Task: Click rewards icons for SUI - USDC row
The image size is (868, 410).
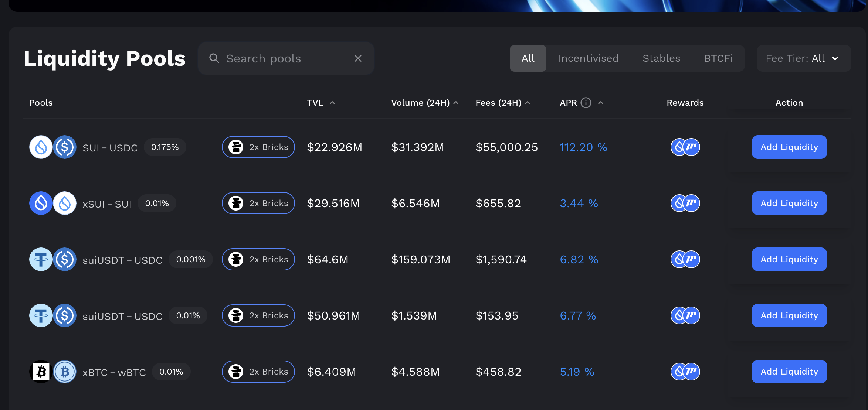Action: pos(685,147)
